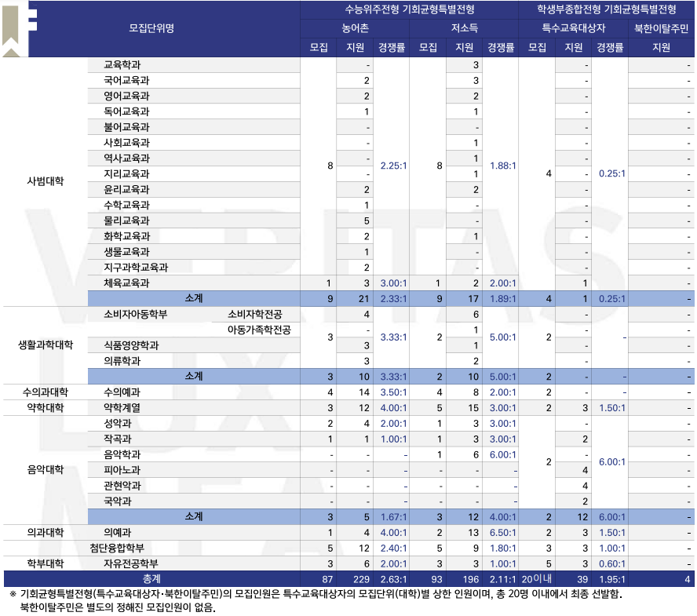Select the 2.33:1 subtotal ratio
The width and height of the screenshot is (697, 616).
(x=393, y=299)
